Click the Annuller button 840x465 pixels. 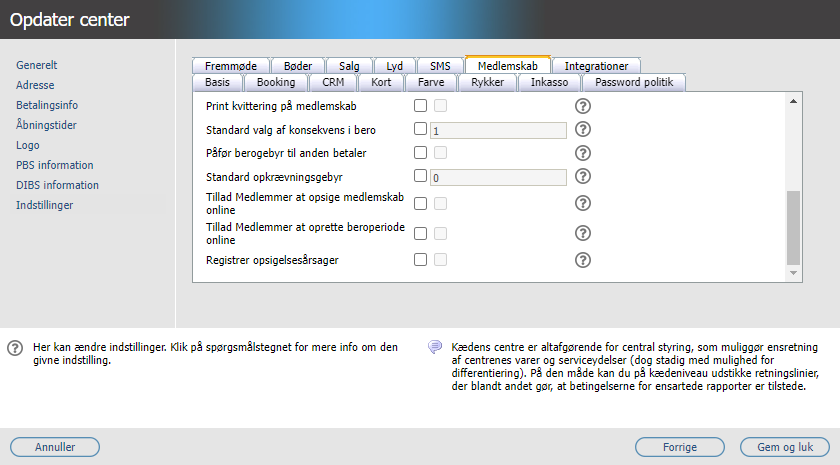coord(55,447)
